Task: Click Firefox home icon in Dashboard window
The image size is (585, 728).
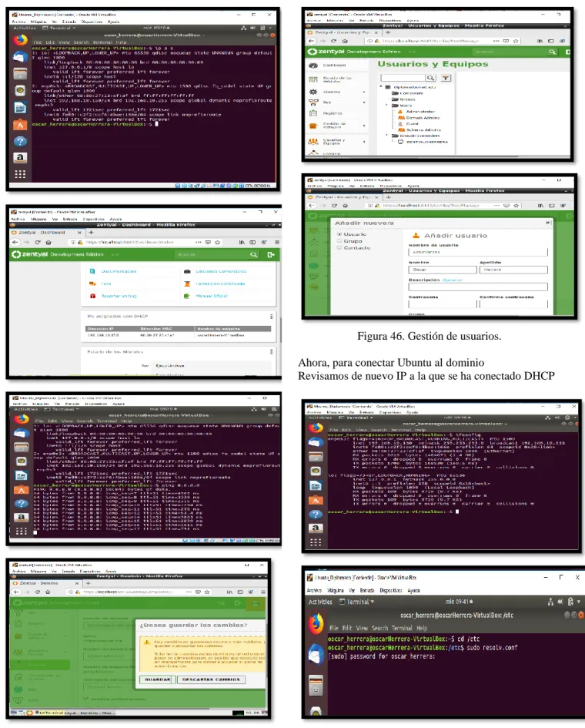Action: (x=48, y=243)
